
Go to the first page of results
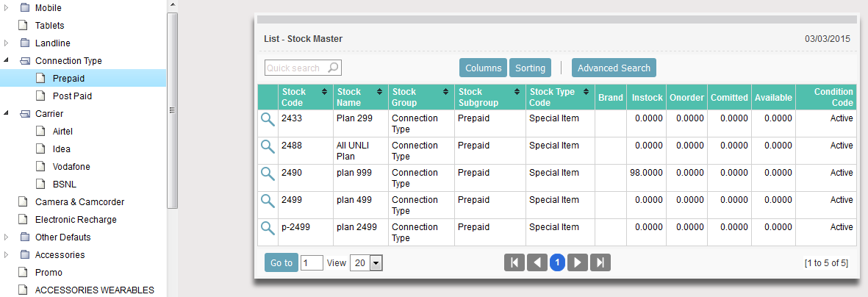tap(514, 262)
